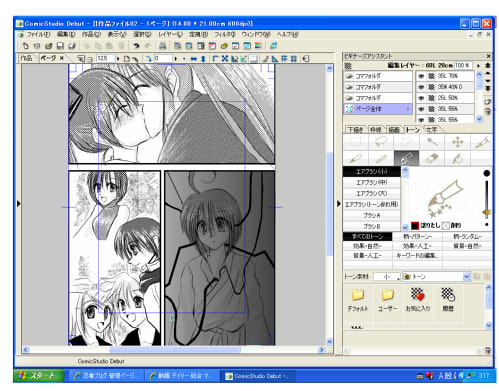The width and height of the screenshot is (499, 391).
Task: Select the move tool with four arrows
Action: [x=458, y=142]
